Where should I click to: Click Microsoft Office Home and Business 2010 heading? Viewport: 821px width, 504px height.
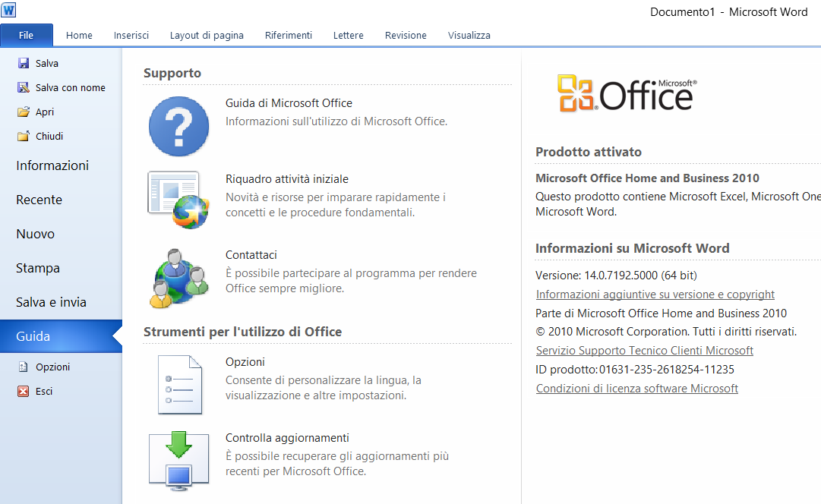tap(647, 178)
